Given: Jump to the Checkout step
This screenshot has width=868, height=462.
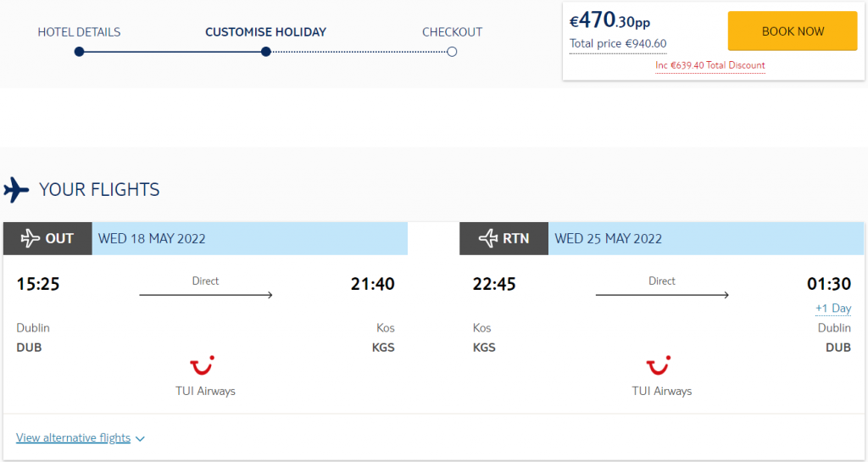Looking at the screenshot, I should 453,32.
